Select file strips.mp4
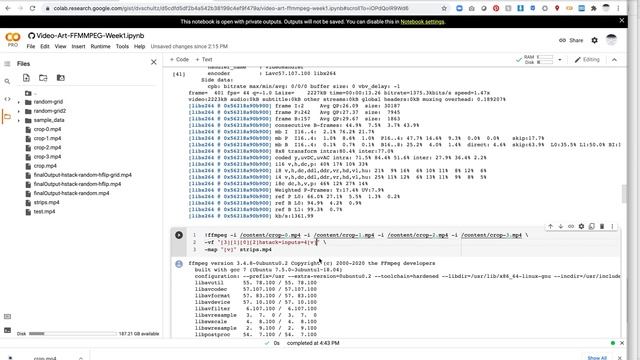Viewport: 640px width, 360px height. point(47,202)
